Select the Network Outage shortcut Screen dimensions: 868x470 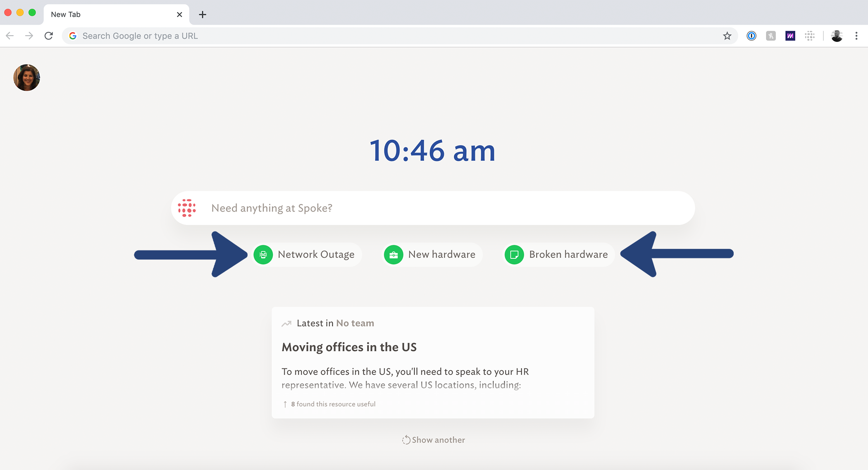307,255
